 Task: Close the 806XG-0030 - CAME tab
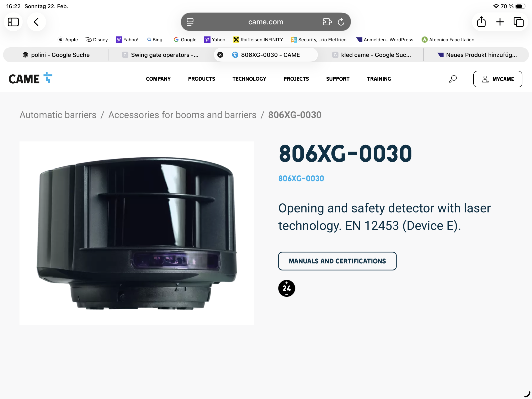point(220,55)
